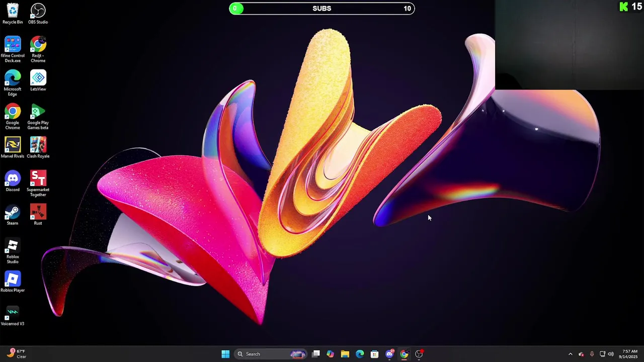Select the Roblox Studio desktop icon
644x362 pixels.
pyautogui.click(x=13, y=251)
